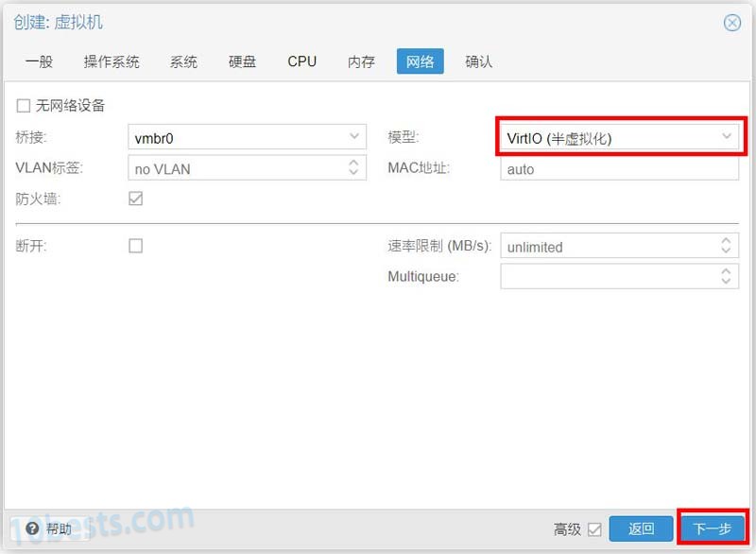Open the 模型 VirtIO dropdown
Image resolution: width=756 pixels, height=554 pixels.
(x=727, y=137)
